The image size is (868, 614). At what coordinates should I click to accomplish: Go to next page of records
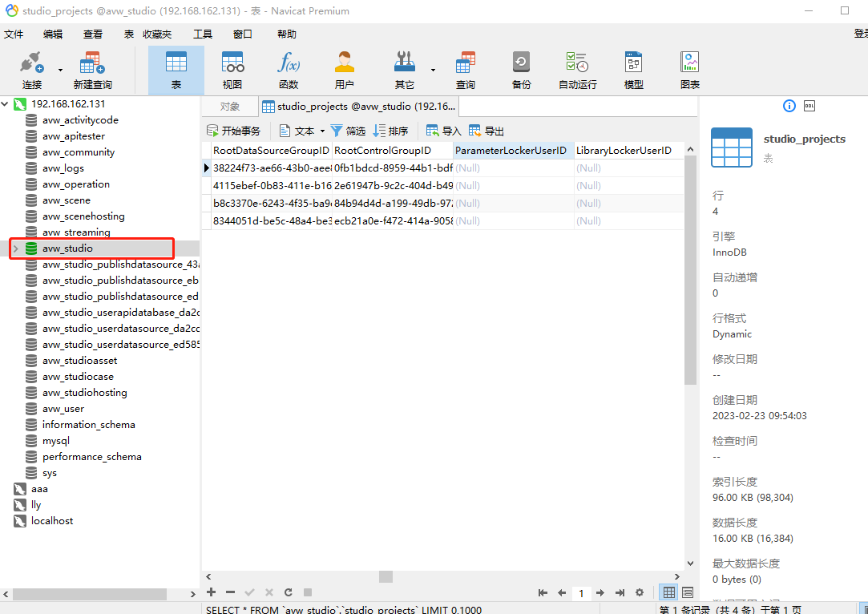coord(600,593)
